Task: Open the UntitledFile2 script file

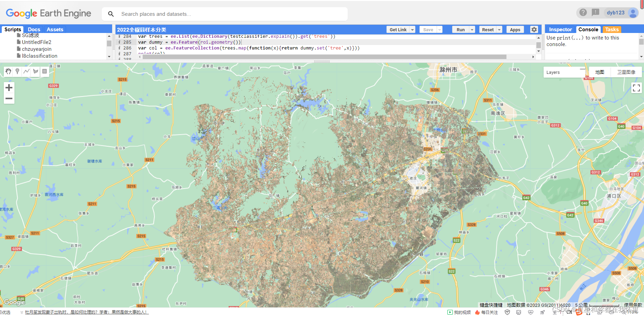Action: (36, 42)
